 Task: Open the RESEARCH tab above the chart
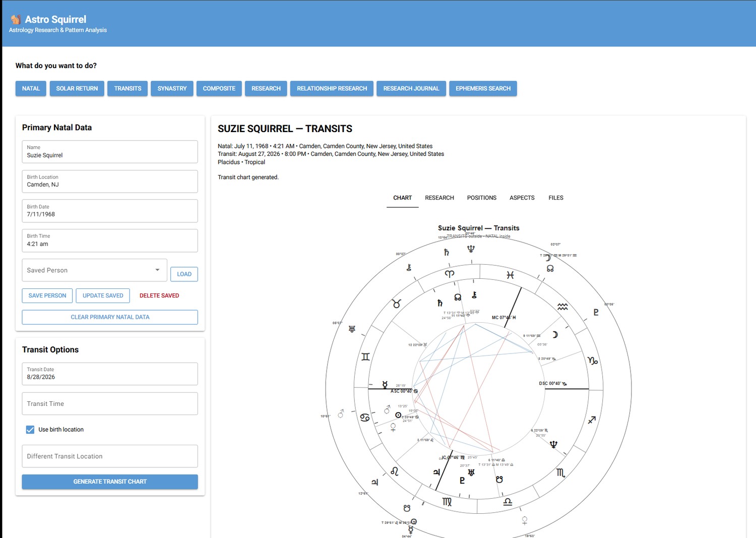tap(439, 198)
